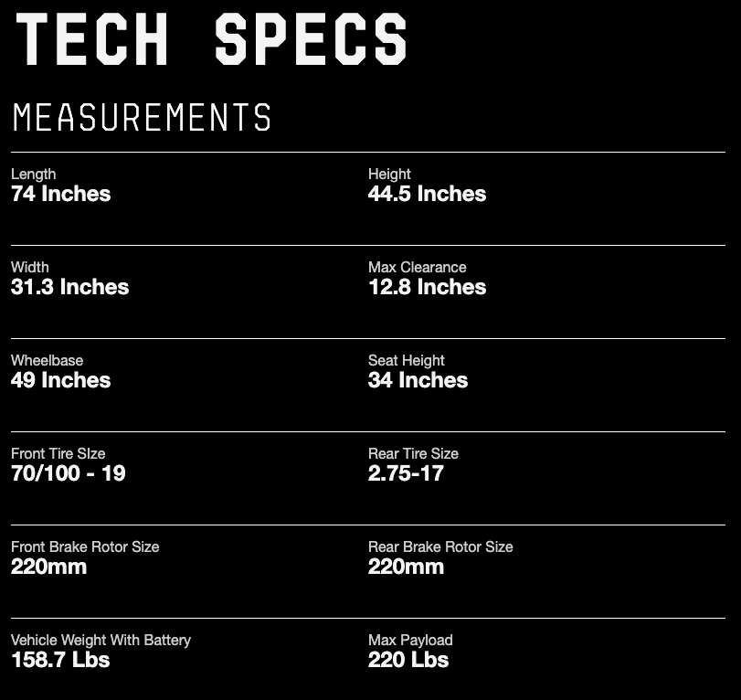This screenshot has height=700, width=741.
Task: Select the Length label
Action: (34, 174)
